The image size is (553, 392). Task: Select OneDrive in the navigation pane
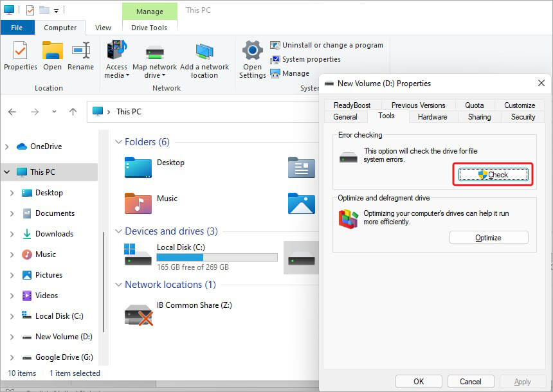[47, 146]
